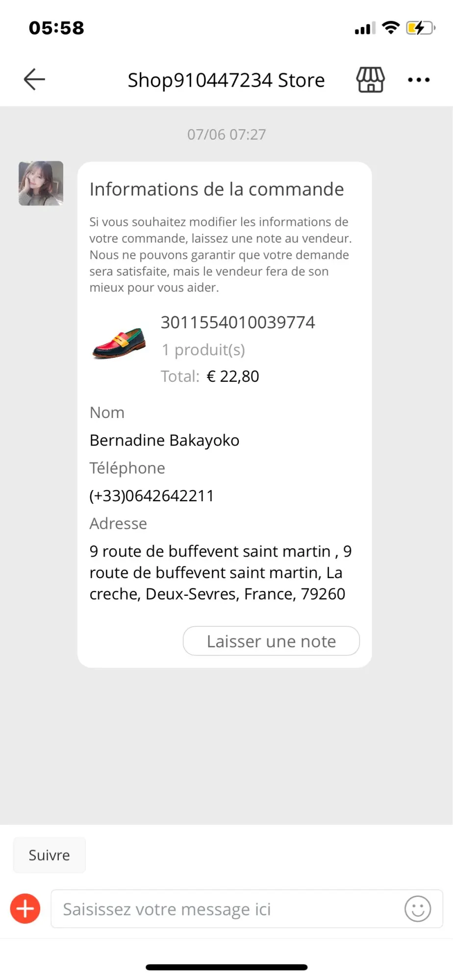Click the Laisser une note button
The height and width of the screenshot is (980, 453).
coord(271,641)
